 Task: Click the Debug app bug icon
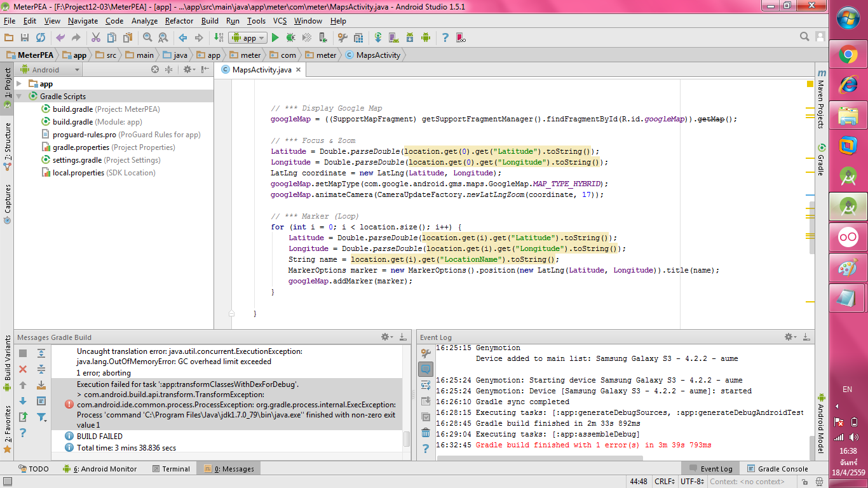click(x=290, y=38)
